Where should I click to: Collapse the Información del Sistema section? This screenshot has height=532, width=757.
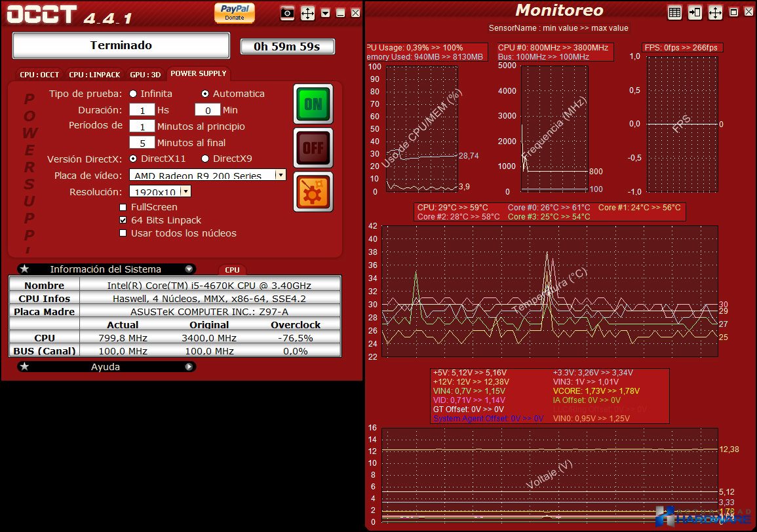(x=189, y=269)
